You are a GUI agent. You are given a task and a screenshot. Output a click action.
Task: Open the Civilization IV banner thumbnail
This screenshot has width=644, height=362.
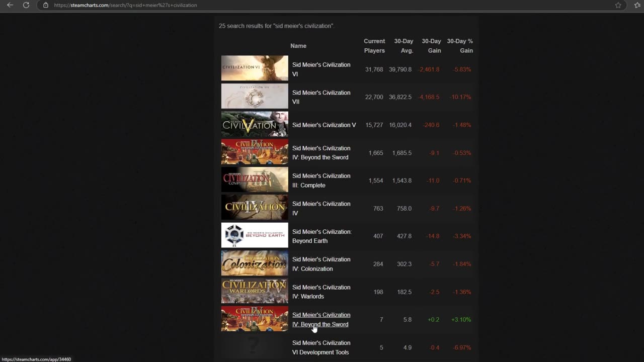pyautogui.click(x=255, y=208)
